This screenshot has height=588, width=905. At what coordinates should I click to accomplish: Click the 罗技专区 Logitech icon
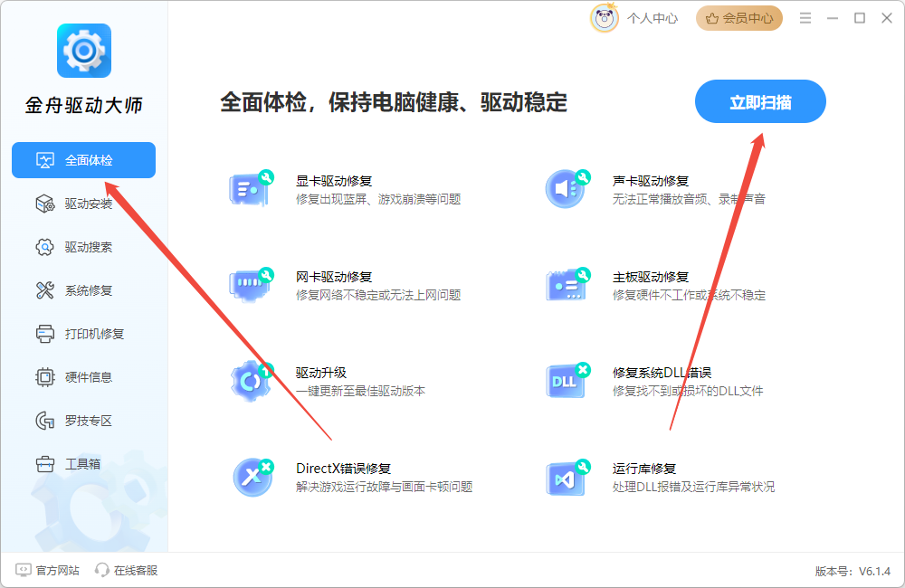click(x=45, y=421)
